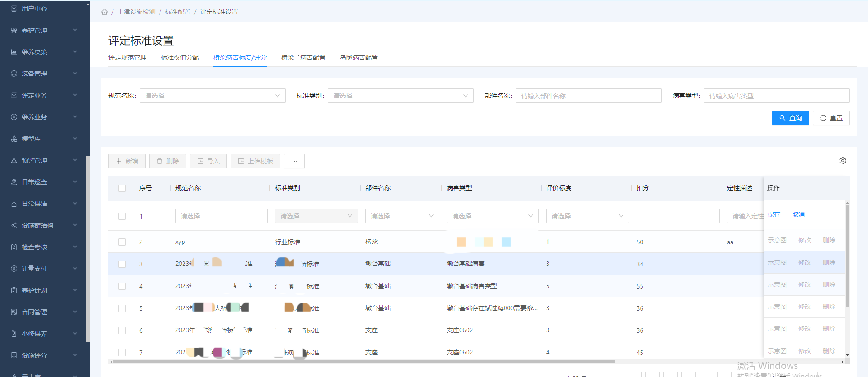Click the 装备管理 sidebar icon
This screenshot has height=377, width=868.
pyautogui.click(x=14, y=74)
